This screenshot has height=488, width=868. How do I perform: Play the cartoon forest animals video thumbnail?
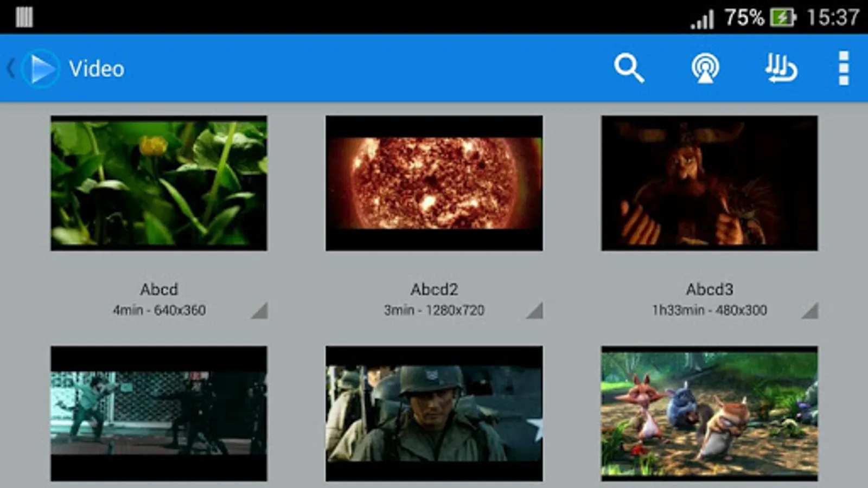[x=709, y=413]
